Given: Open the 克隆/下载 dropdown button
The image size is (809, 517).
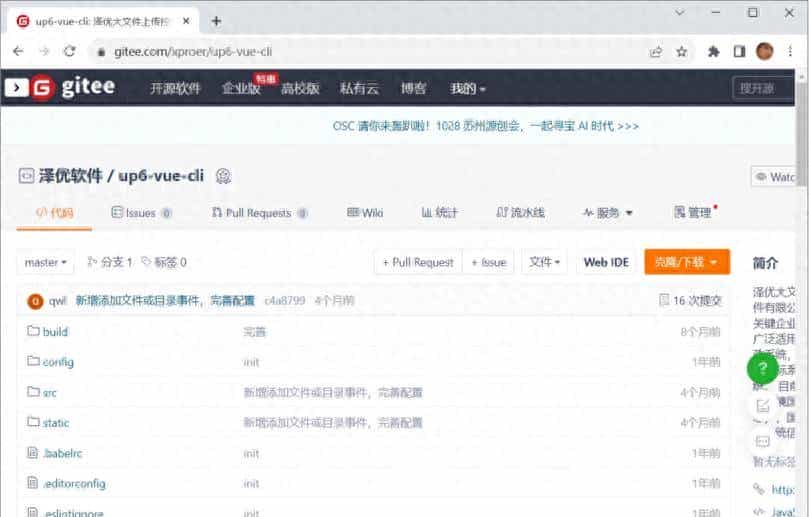Looking at the screenshot, I should [687, 262].
